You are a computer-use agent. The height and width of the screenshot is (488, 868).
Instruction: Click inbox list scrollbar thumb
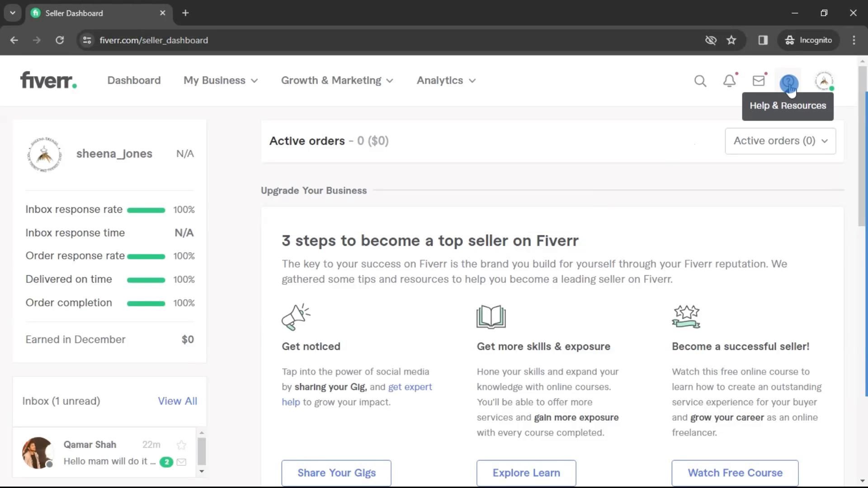coord(202,451)
